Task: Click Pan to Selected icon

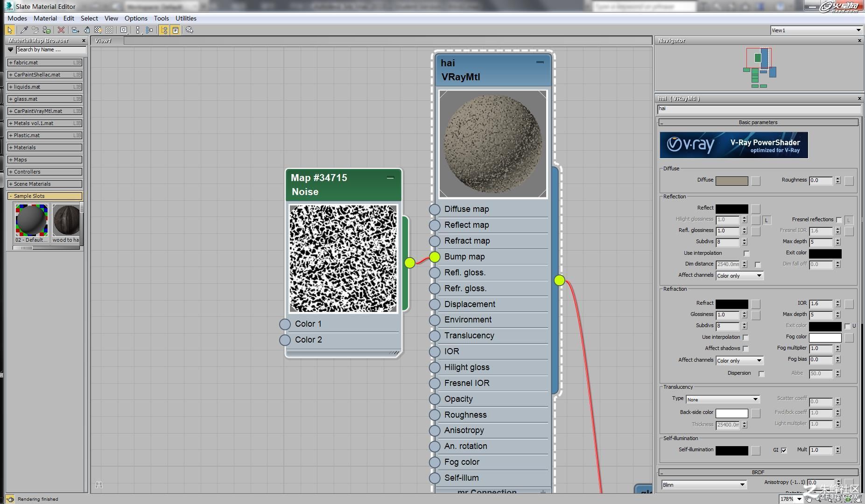Action: (x=858, y=499)
